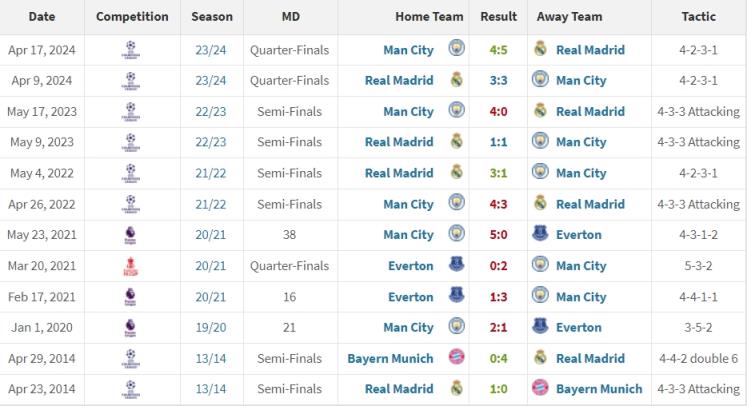747x406 pixels.
Task: Open the 4:0 result from May 17, 2023
Action: click(x=498, y=112)
